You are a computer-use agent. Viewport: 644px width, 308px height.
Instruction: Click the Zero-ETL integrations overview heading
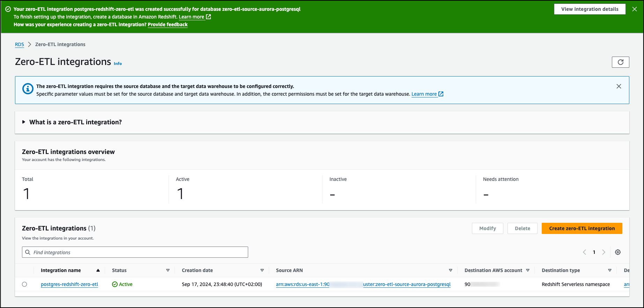68,152
